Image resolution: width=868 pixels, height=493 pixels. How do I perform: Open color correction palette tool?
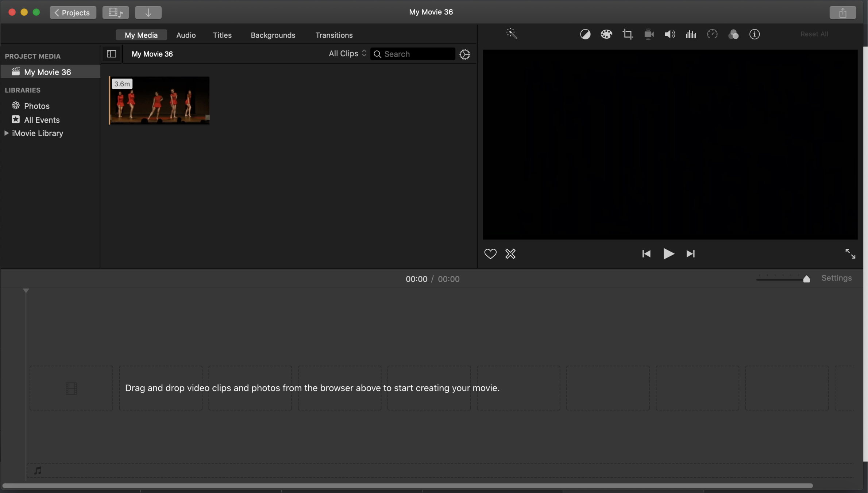point(606,34)
